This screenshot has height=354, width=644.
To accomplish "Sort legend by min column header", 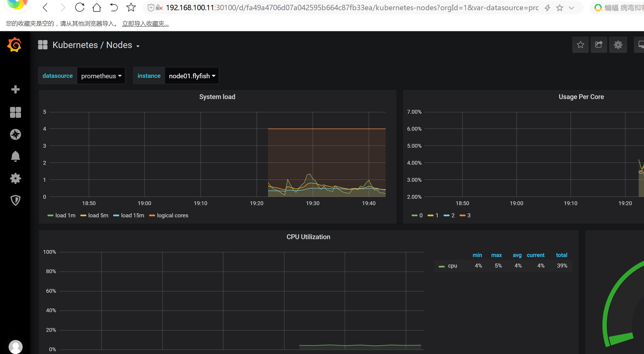I will pos(477,255).
